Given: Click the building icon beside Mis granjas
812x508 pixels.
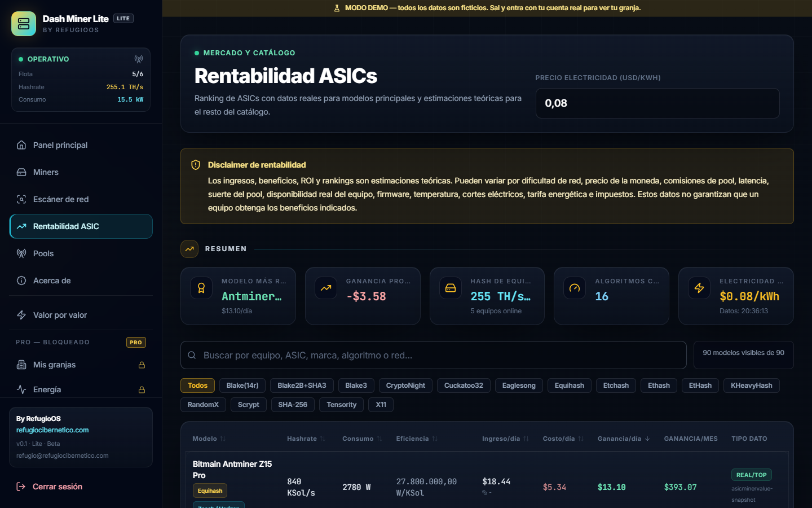Looking at the screenshot, I should [x=21, y=365].
